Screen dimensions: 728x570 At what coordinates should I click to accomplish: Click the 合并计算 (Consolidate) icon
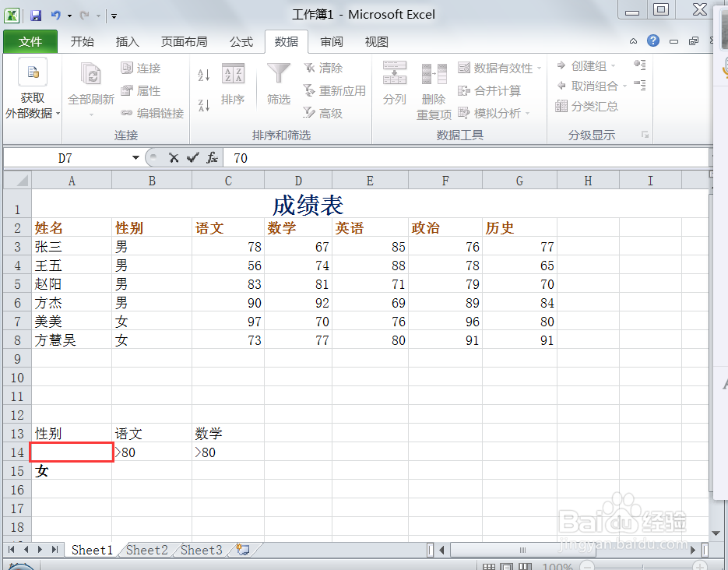point(496,90)
